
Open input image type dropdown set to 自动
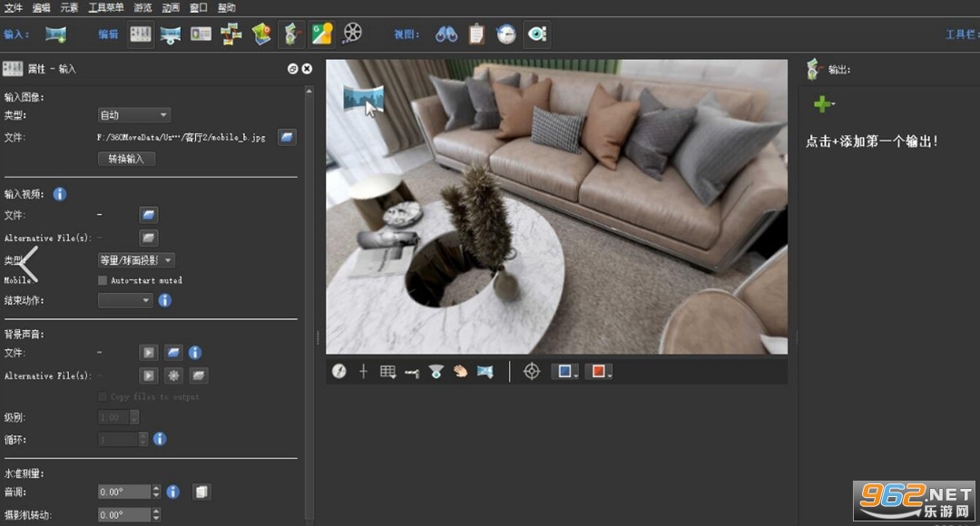133,115
